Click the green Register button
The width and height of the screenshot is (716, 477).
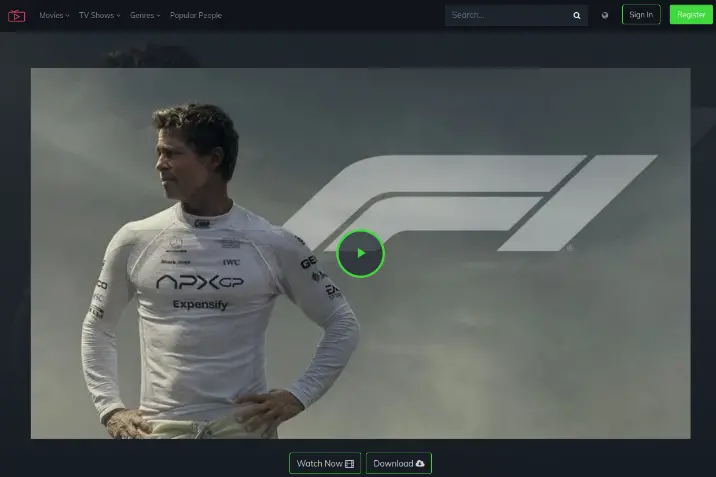click(x=691, y=15)
